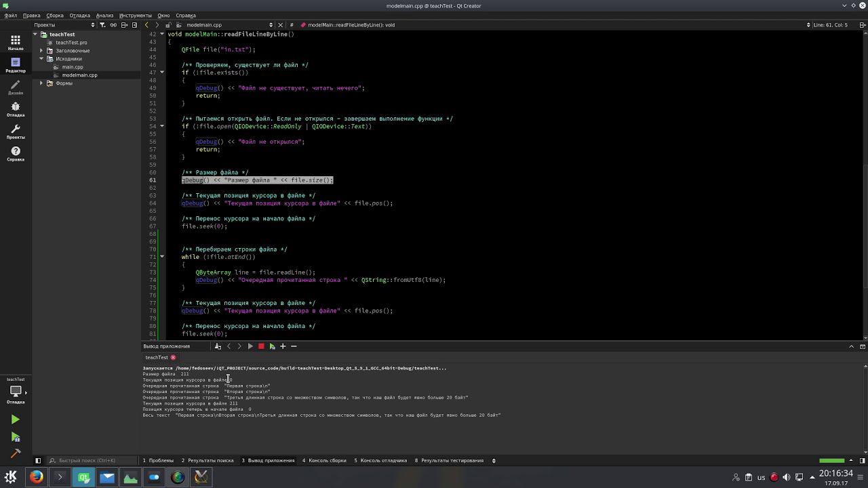868x488 pixels.
Task: Click the filter tree icon in Projects panel
Action: pos(102,25)
